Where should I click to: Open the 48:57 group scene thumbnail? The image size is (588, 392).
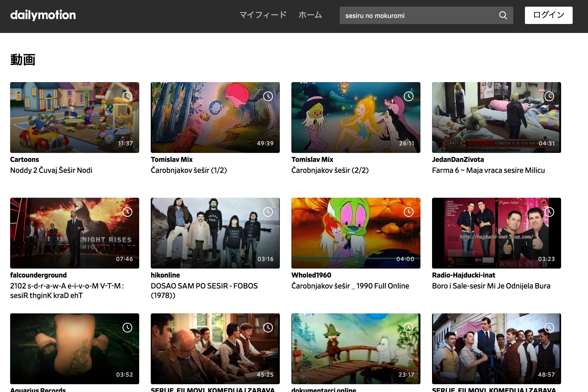497,349
